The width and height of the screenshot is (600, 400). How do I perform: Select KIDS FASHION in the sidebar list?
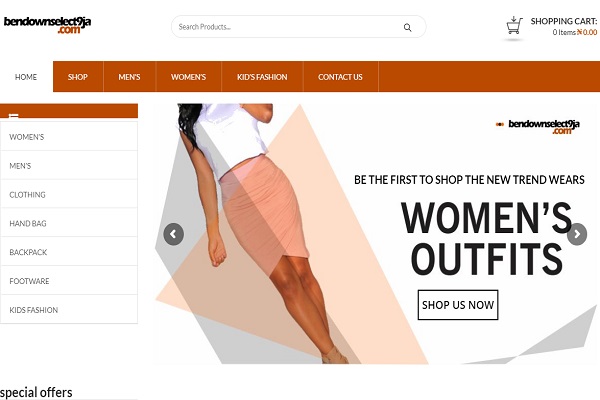click(69, 310)
